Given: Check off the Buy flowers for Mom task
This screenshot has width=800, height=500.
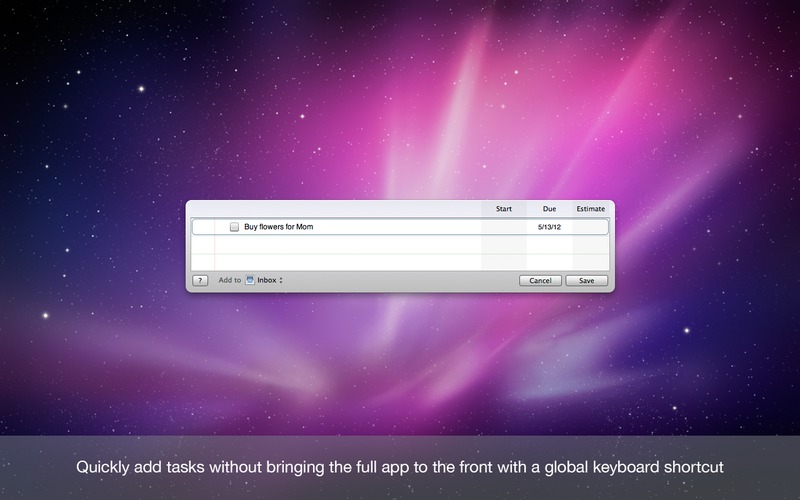Looking at the screenshot, I should click(x=234, y=227).
